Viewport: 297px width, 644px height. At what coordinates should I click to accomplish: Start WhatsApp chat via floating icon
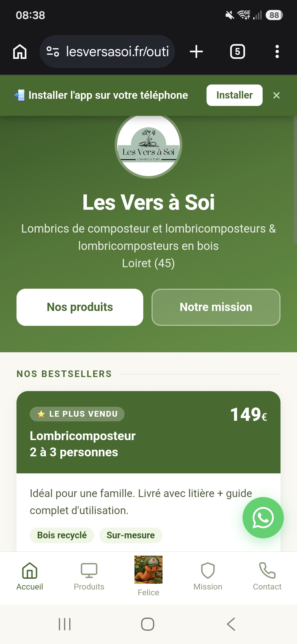tap(263, 517)
